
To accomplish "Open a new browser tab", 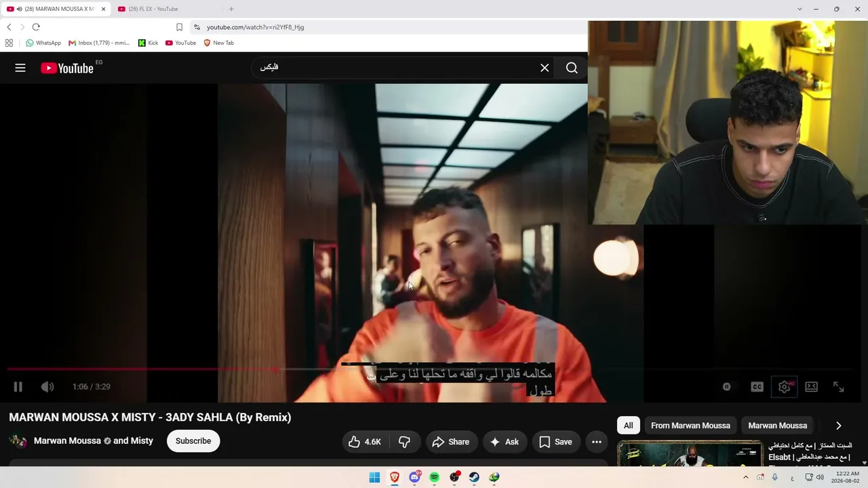I will [x=231, y=9].
